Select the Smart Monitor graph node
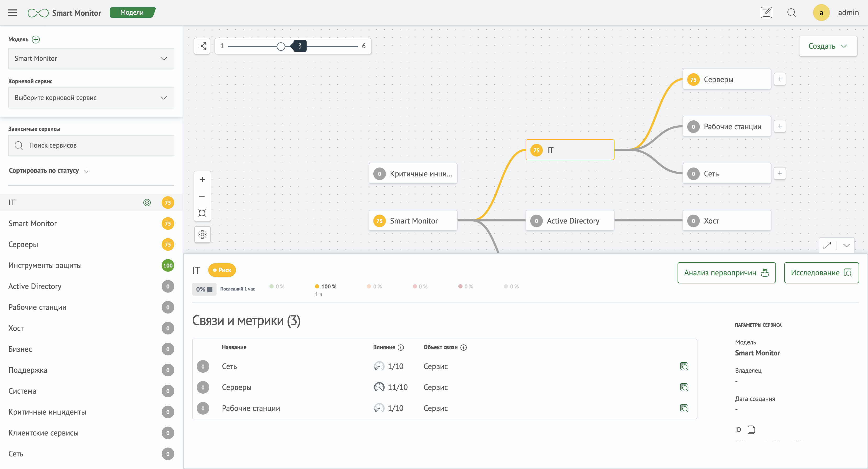868x469 pixels. click(413, 221)
